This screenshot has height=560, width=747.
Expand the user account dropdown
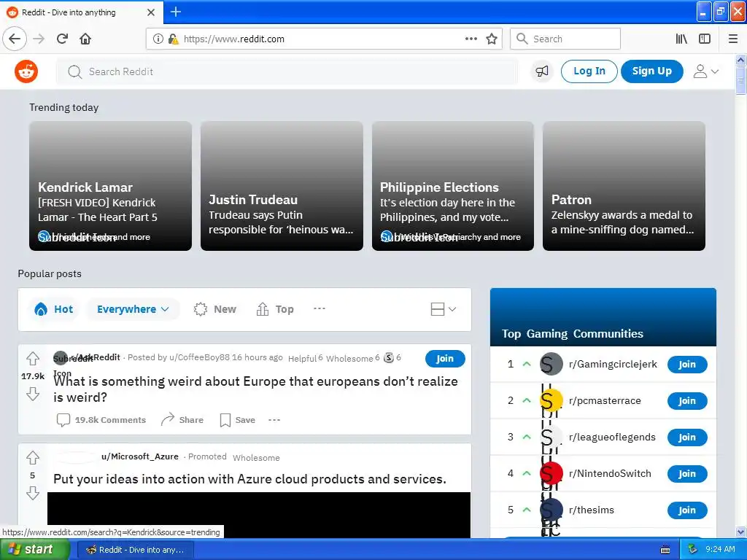pos(705,71)
